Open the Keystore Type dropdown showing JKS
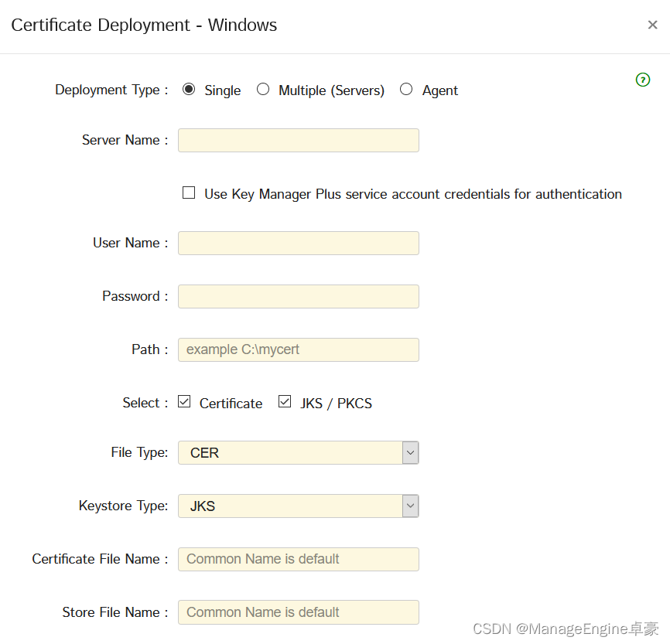The height and width of the screenshot is (644, 670). (x=299, y=506)
